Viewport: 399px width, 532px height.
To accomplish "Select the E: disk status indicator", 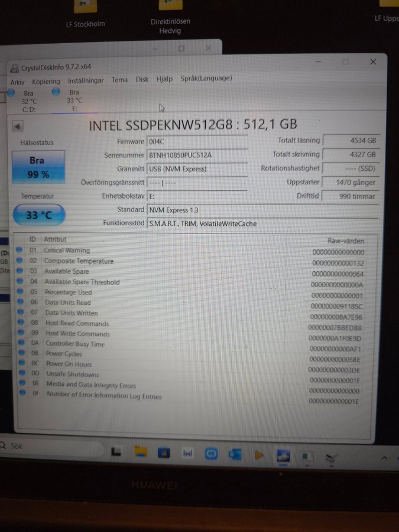I will (x=73, y=100).
